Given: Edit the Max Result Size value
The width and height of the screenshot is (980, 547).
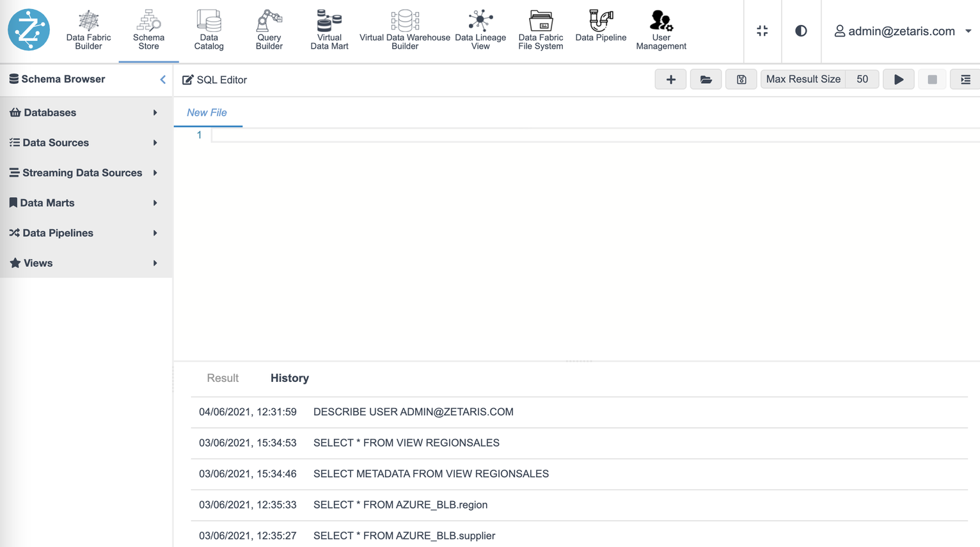Looking at the screenshot, I should point(862,79).
